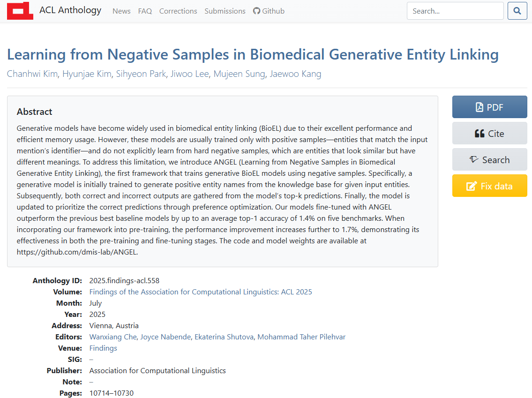Open author Jaewoo Kang's page
Screen dimensions: 532x398
(x=295, y=74)
